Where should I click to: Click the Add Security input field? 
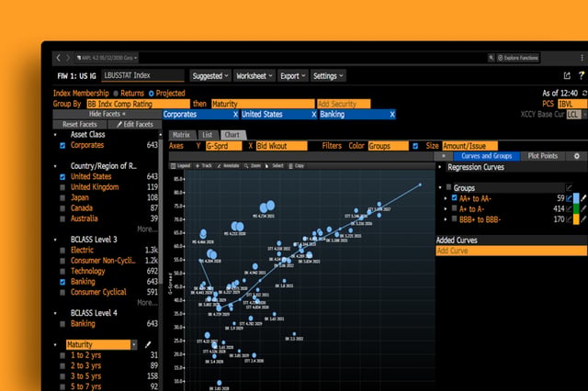click(344, 104)
